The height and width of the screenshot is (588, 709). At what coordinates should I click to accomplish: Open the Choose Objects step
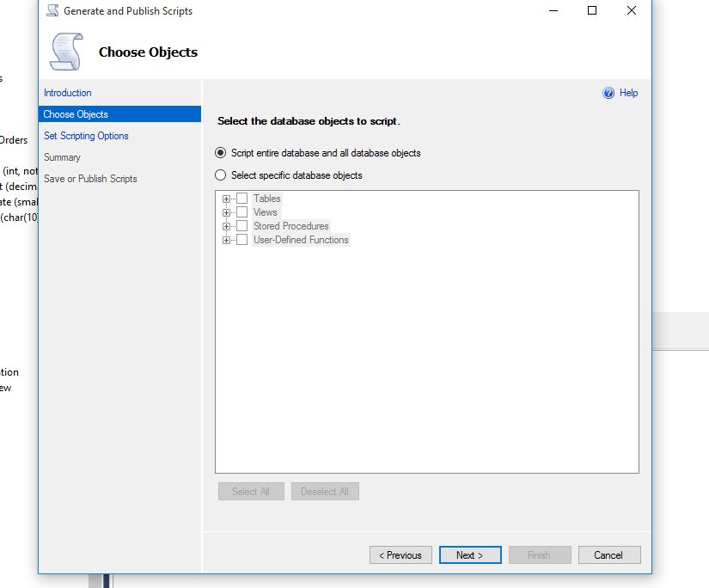coord(119,114)
